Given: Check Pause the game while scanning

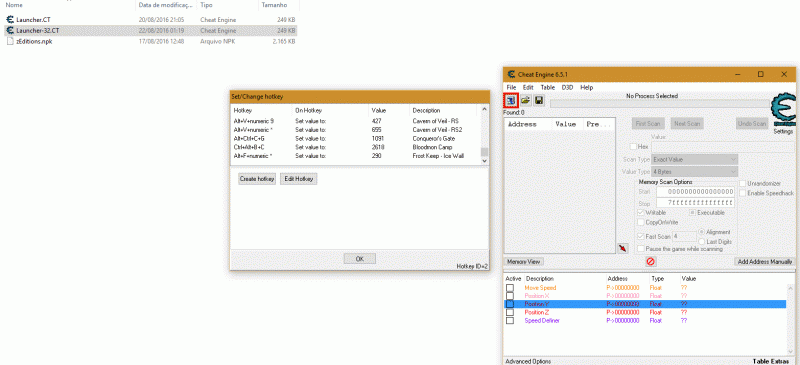Looking at the screenshot, I should pos(641,249).
